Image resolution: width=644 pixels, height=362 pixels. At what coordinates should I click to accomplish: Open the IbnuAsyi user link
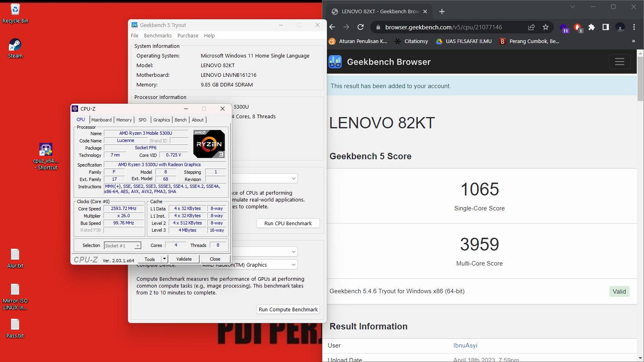tap(465, 346)
